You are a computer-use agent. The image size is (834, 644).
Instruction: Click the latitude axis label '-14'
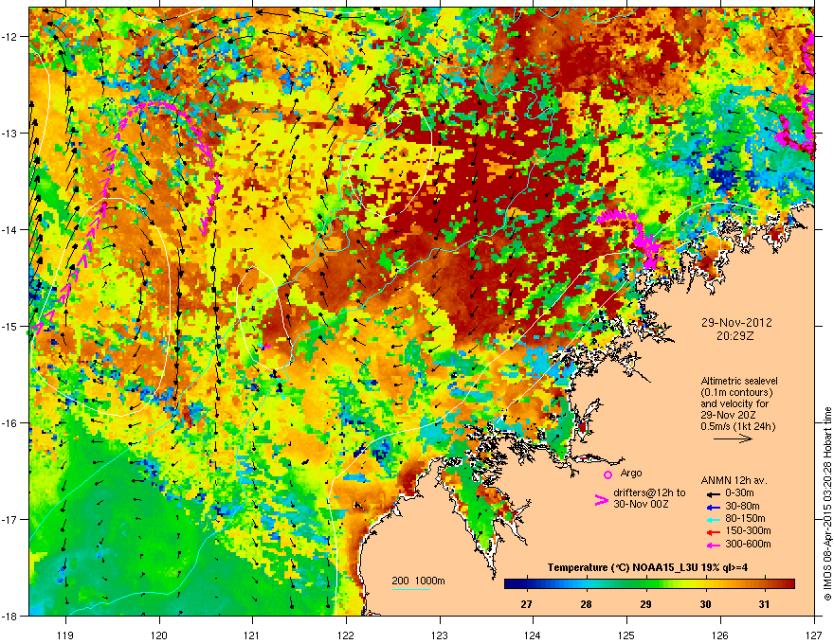[9, 230]
